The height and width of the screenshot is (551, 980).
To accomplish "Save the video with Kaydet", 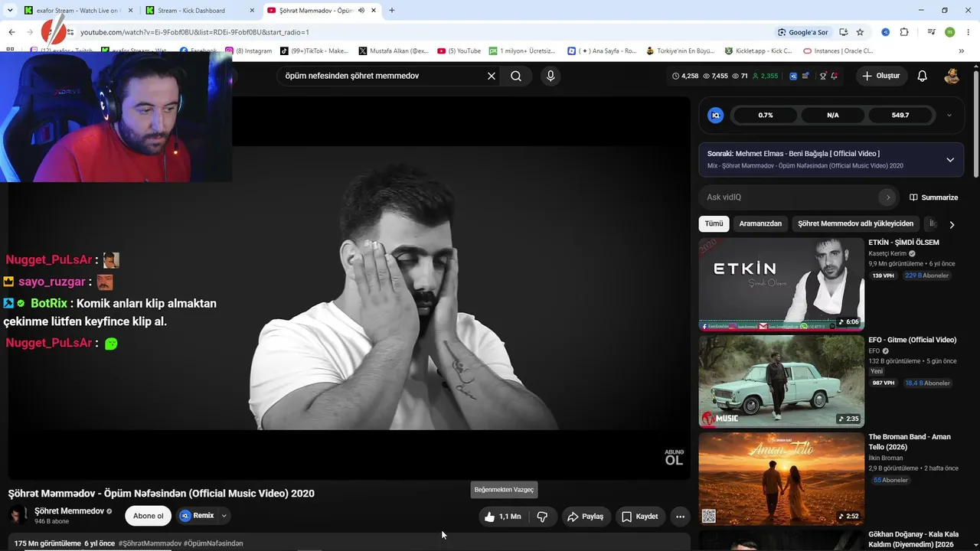I will pos(640,517).
